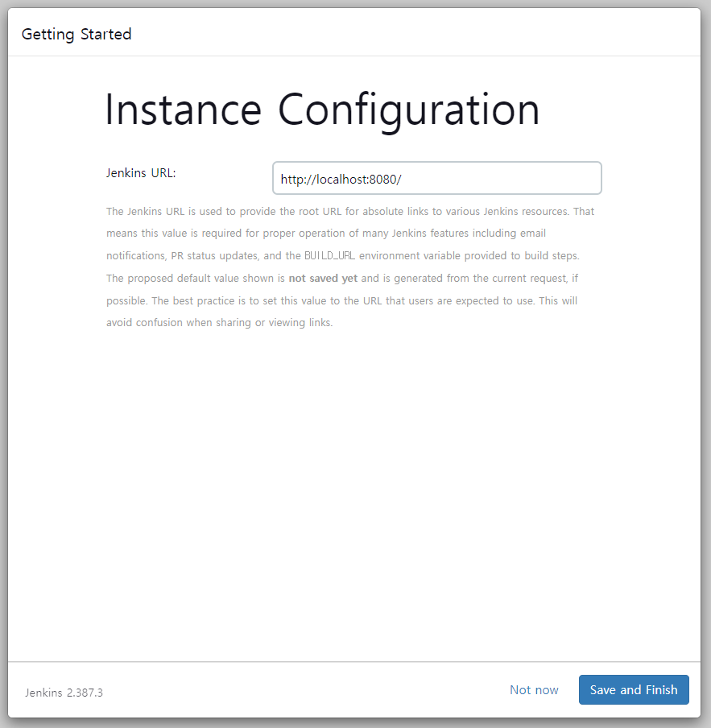The width and height of the screenshot is (711, 728).
Task: Click the BUILD_URL variable name in description
Action: point(329,256)
